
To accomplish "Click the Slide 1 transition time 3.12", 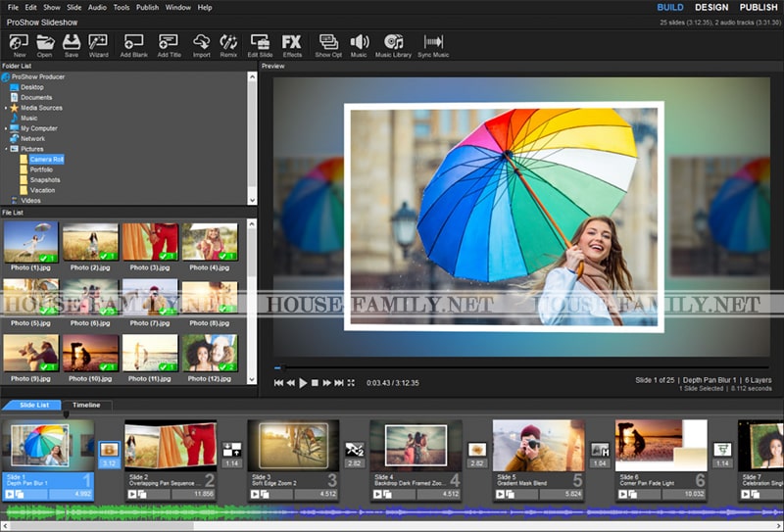I will (x=109, y=463).
